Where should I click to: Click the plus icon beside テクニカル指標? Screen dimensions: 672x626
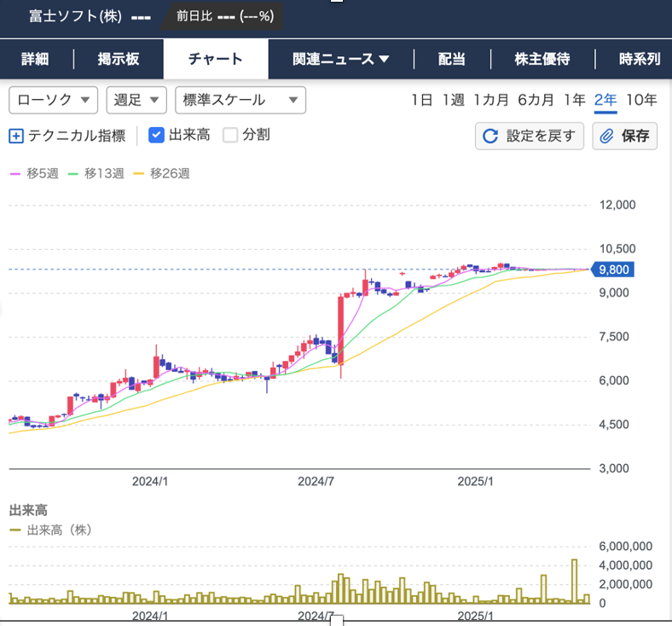pyautogui.click(x=16, y=136)
